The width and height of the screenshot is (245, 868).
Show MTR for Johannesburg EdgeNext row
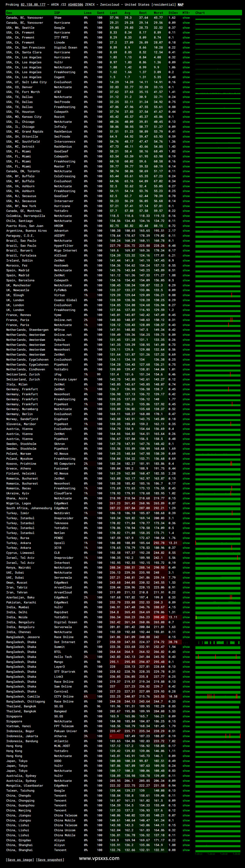186,508
